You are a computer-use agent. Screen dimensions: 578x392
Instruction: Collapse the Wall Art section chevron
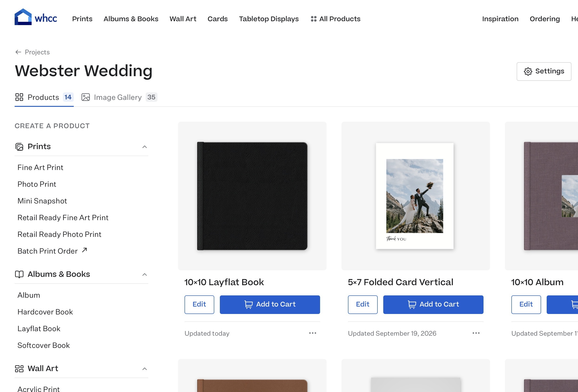[144, 369]
